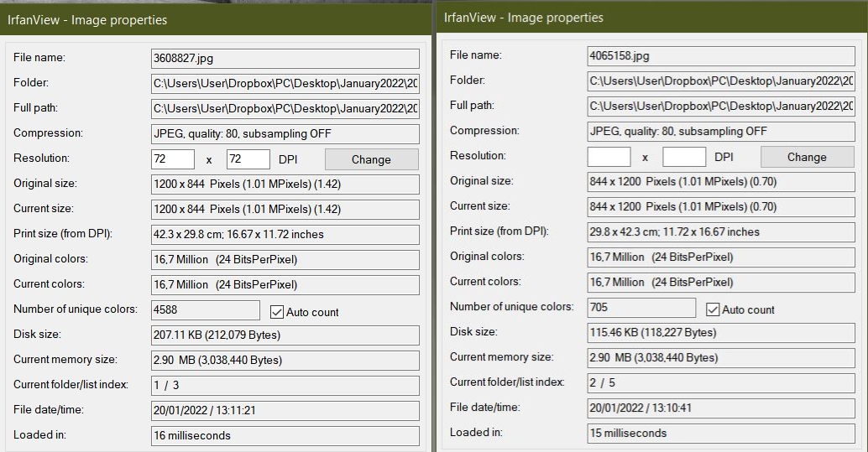
Task: Click print size 42.3 x 29.8 cm value
Action: [285, 235]
